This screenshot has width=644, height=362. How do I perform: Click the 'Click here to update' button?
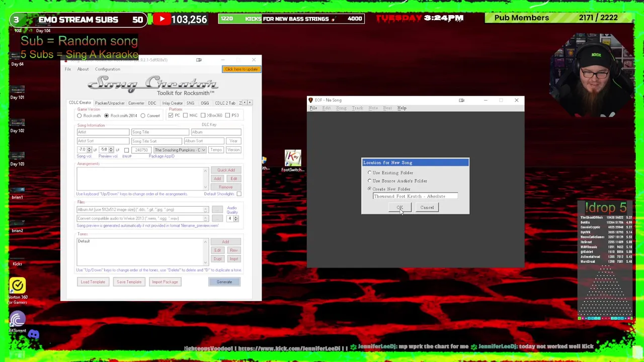(x=241, y=69)
